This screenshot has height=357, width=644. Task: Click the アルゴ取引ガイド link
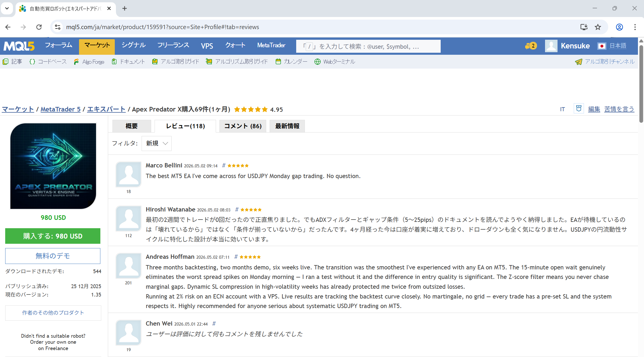coord(180,62)
